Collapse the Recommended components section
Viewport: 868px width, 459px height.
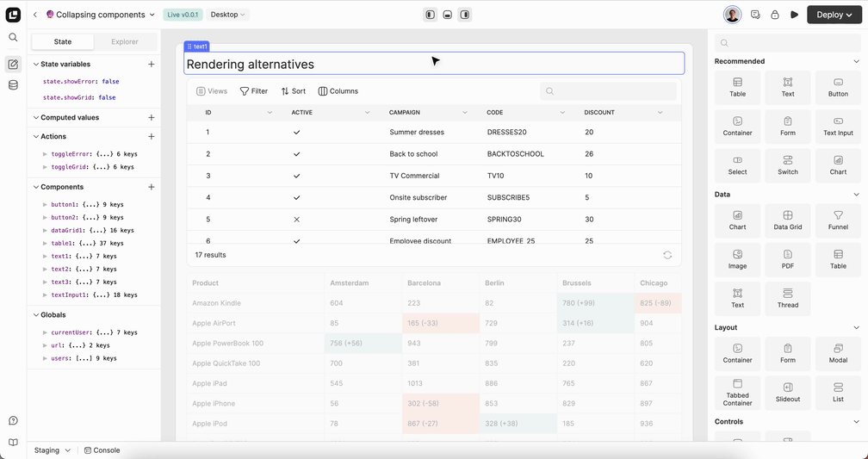point(856,61)
